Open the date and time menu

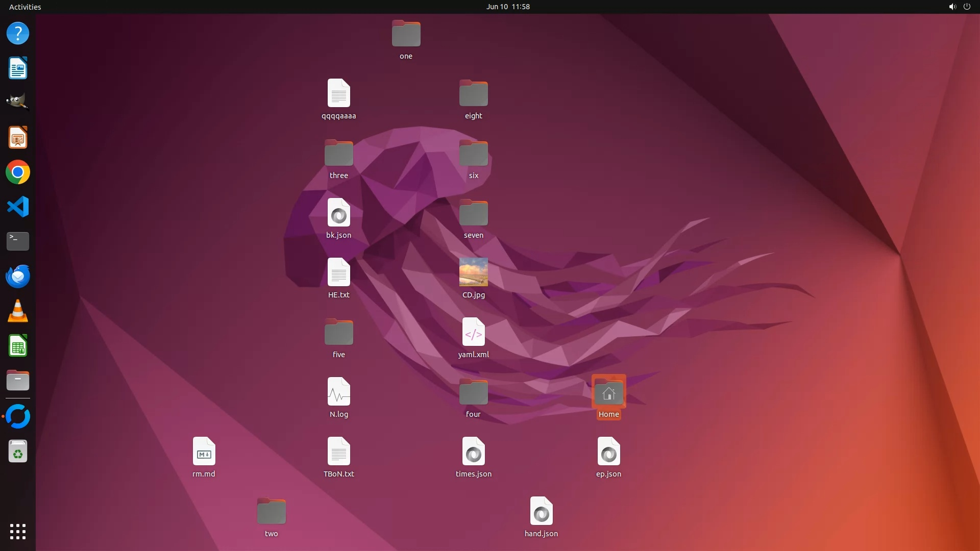[x=507, y=7]
